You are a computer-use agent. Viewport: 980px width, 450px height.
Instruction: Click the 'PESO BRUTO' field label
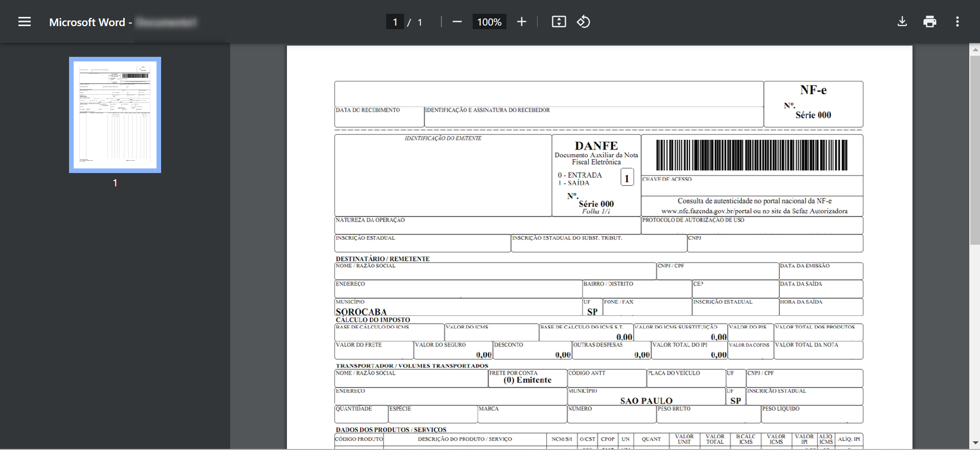click(x=674, y=409)
